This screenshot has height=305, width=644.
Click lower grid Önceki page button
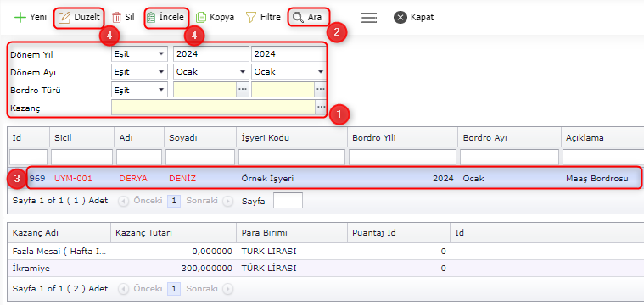[141, 289]
